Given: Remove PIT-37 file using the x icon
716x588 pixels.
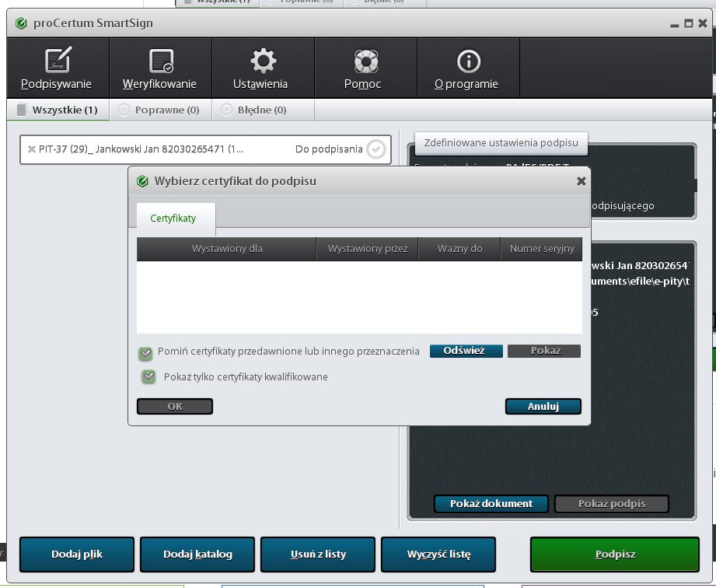Looking at the screenshot, I should (x=31, y=149).
